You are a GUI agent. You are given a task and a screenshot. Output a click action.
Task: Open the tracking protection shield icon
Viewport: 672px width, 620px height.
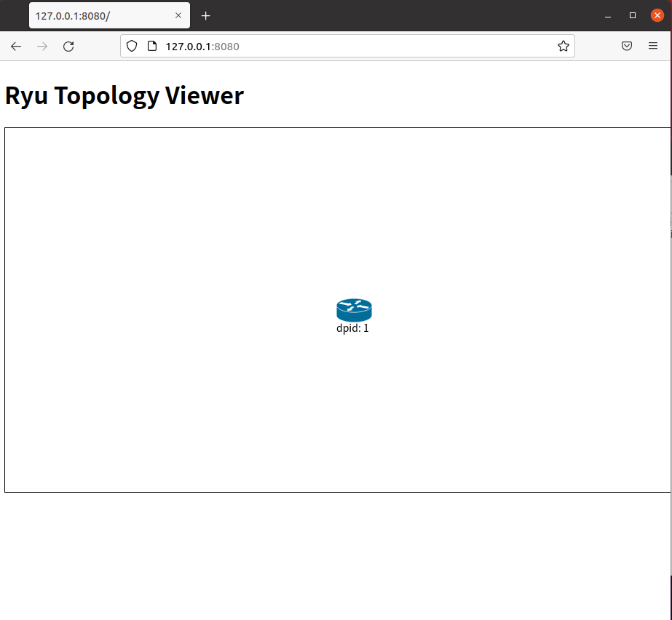132,46
